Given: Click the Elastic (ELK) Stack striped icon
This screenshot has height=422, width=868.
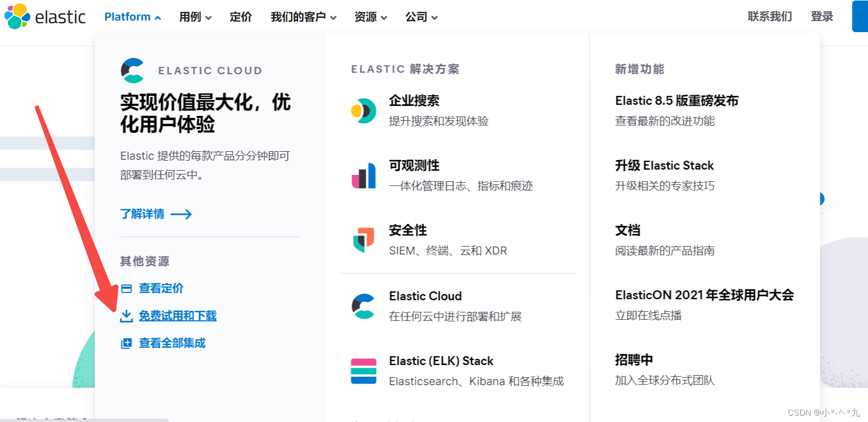Looking at the screenshot, I should (x=364, y=371).
